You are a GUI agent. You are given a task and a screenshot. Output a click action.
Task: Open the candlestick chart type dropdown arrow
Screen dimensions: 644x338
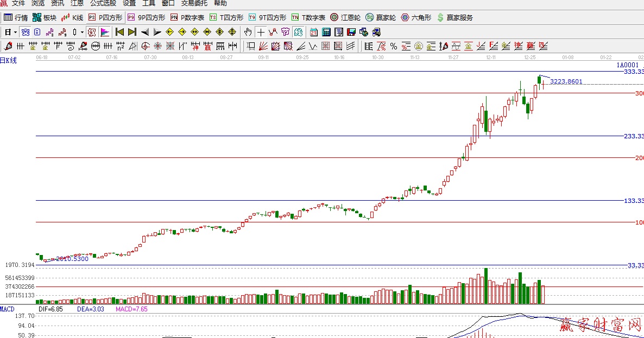[x=83, y=32]
